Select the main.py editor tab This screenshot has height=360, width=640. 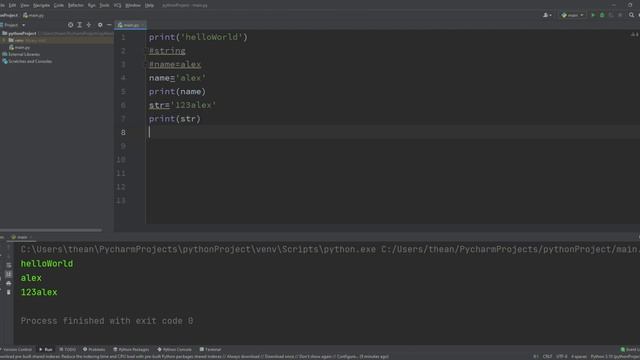tap(131, 25)
